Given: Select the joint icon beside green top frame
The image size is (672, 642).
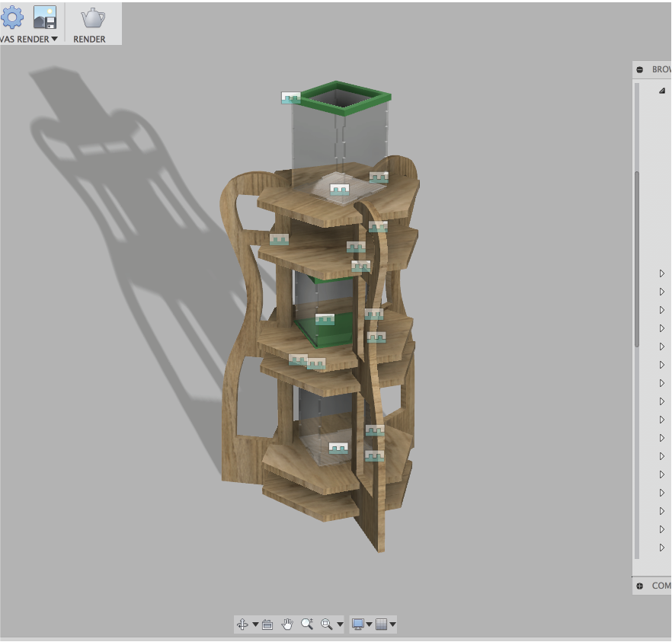Looking at the screenshot, I should click(x=291, y=97).
